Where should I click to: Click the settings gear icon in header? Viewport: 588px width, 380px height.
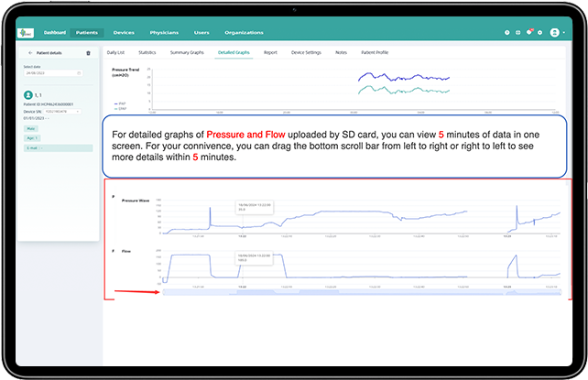[540, 33]
